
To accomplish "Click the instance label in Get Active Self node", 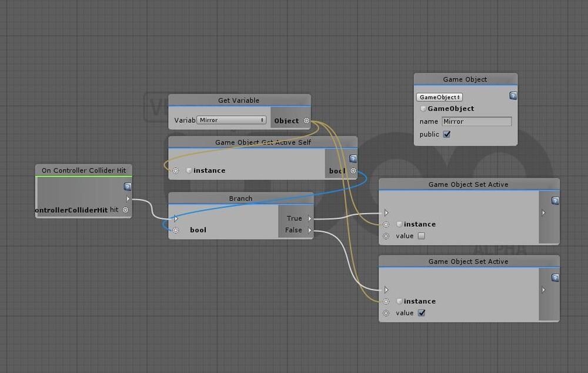I will coord(209,170).
